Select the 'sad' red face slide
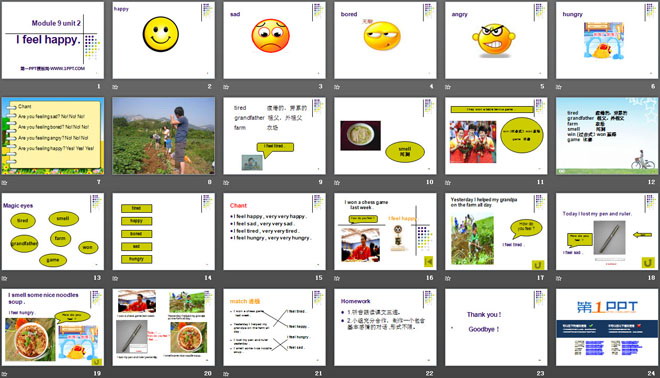The image size is (660, 378). [x=274, y=40]
